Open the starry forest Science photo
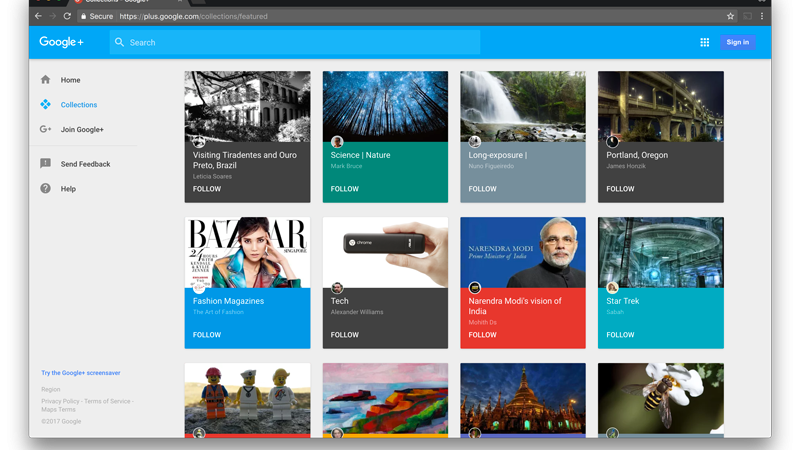Screen dimensions: 800x450 coord(385,106)
